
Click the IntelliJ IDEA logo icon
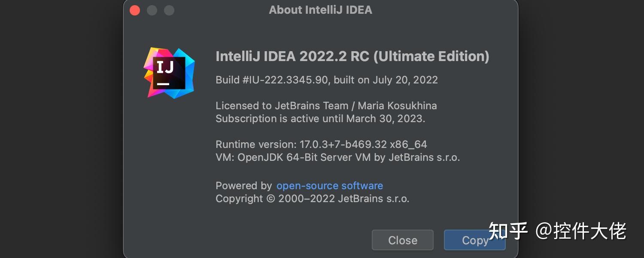169,73
